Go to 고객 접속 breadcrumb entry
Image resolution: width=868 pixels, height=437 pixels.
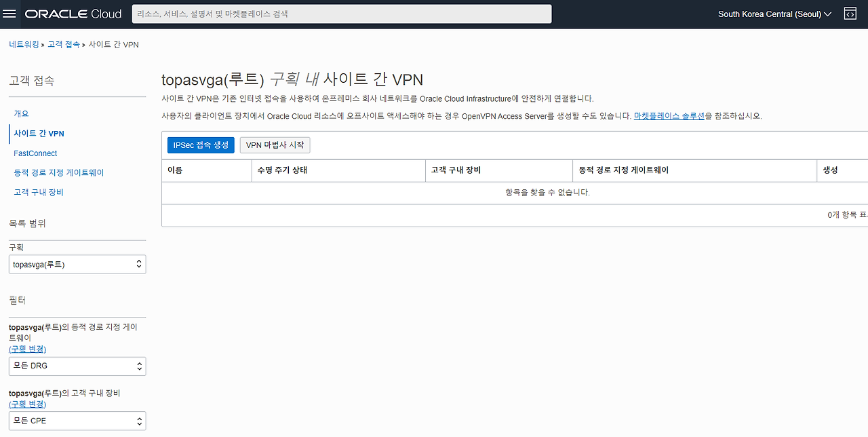tap(62, 44)
